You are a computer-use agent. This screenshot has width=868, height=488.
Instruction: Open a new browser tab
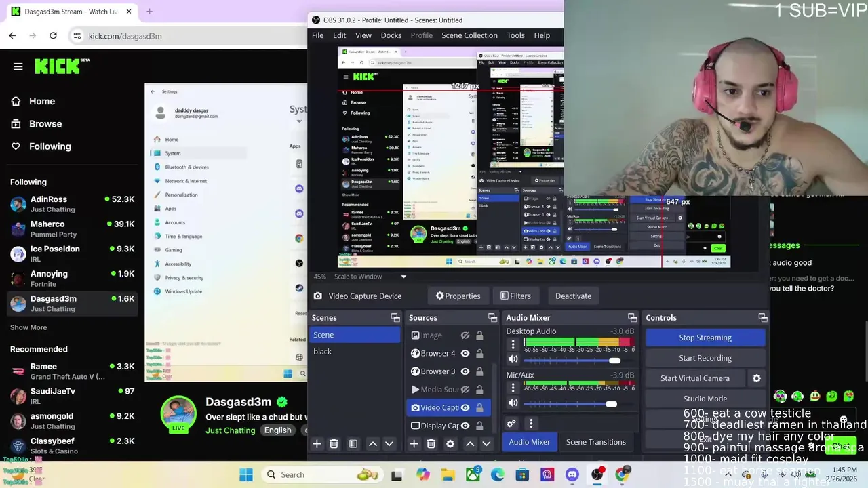149,12
